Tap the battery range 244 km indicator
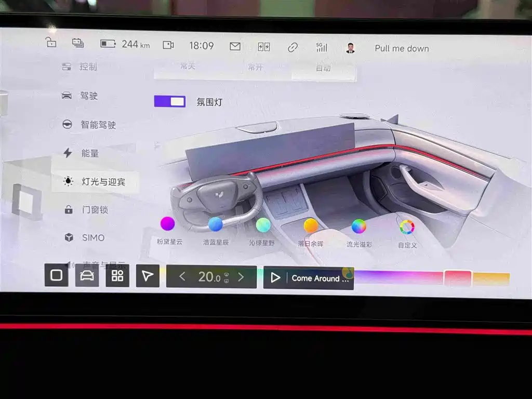 pyautogui.click(x=125, y=44)
